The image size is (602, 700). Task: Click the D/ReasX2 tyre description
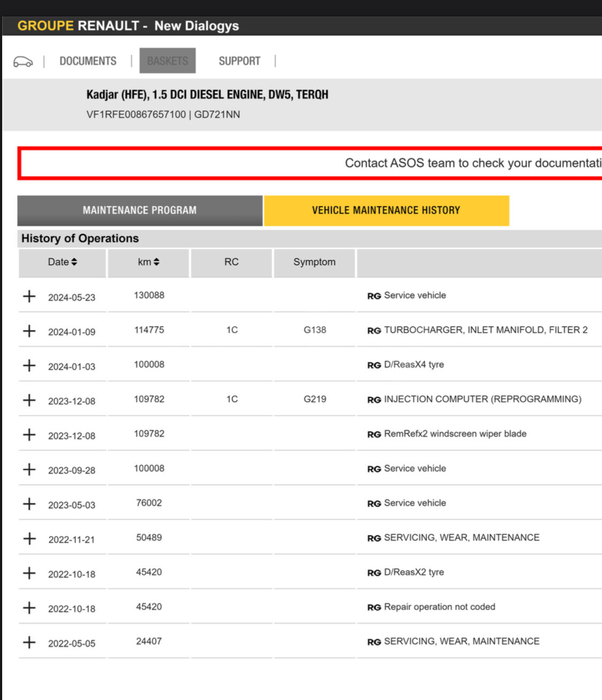(x=414, y=572)
